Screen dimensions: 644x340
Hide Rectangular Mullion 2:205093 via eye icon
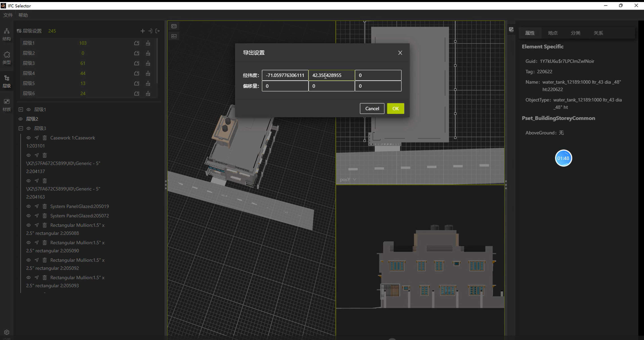coord(28,278)
